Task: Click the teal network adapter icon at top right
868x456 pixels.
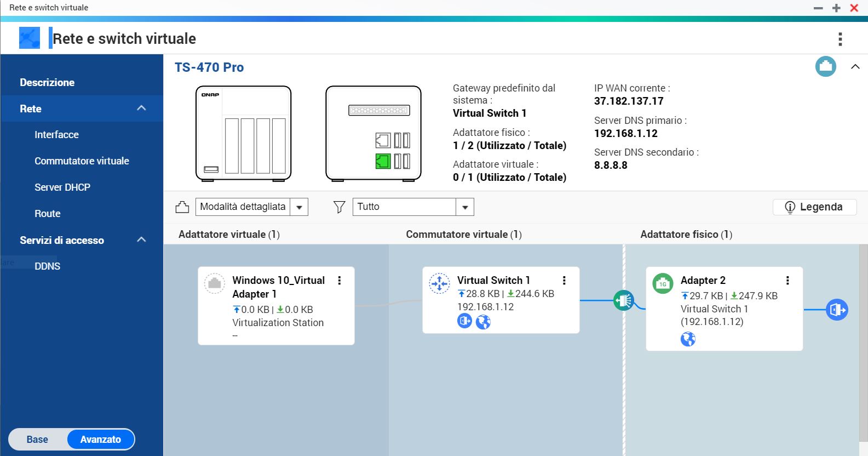Action: 825,67
